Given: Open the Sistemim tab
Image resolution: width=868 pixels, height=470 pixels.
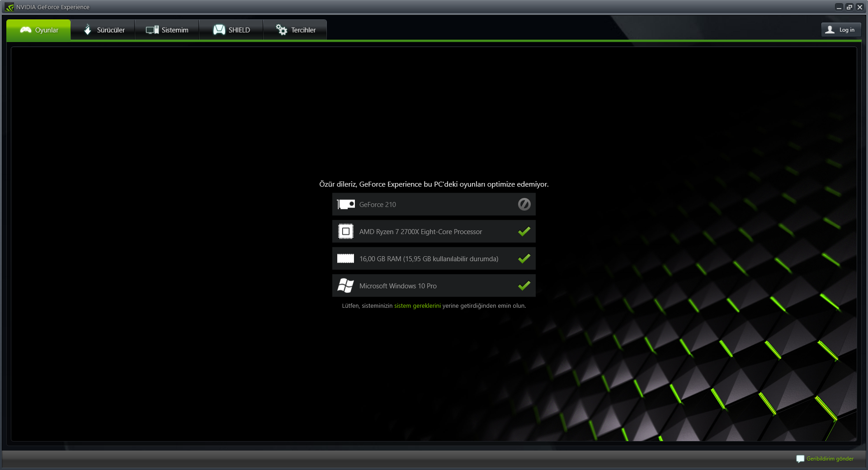Looking at the screenshot, I should pyautogui.click(x=167, y=30).
